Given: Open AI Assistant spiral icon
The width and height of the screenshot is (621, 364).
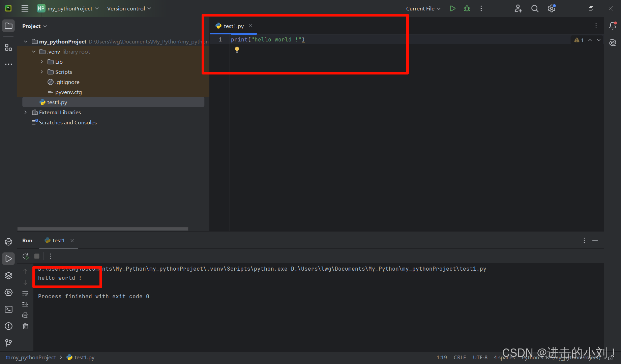Looking at the screenshot, I should [613, 43].
